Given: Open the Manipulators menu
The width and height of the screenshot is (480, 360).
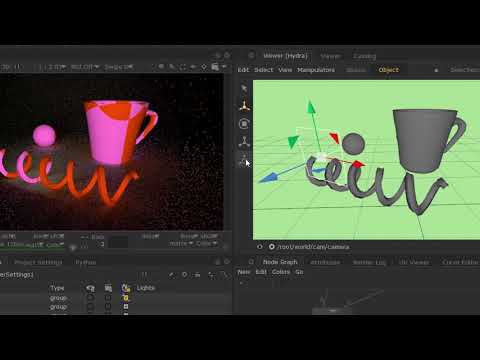Looking at the screenshot, I should pos(316,70).
